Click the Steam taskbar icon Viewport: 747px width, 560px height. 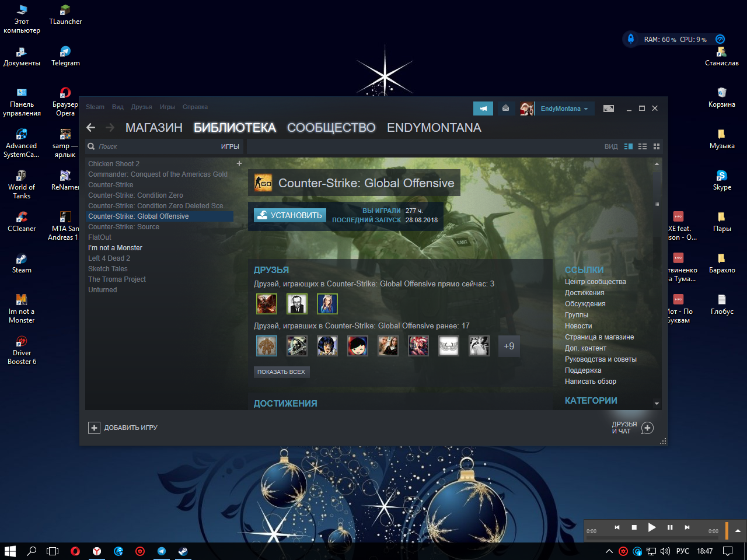pos(183,551)
